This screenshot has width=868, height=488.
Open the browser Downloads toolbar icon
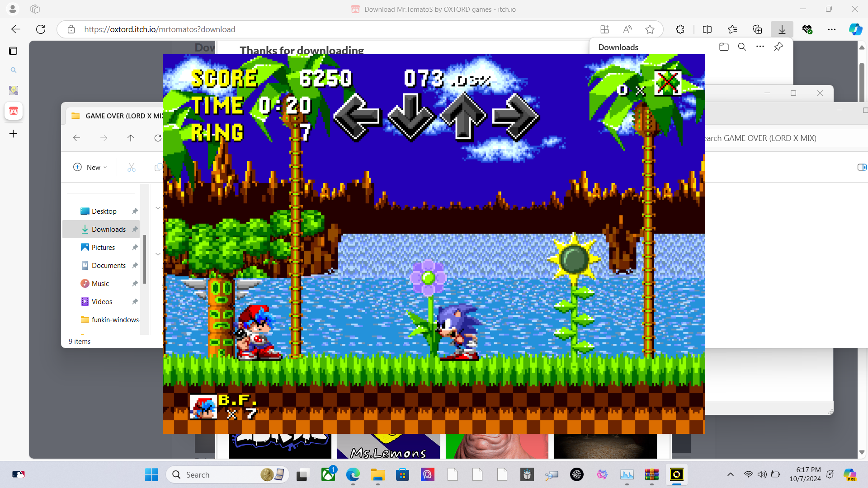pos(782,29)
